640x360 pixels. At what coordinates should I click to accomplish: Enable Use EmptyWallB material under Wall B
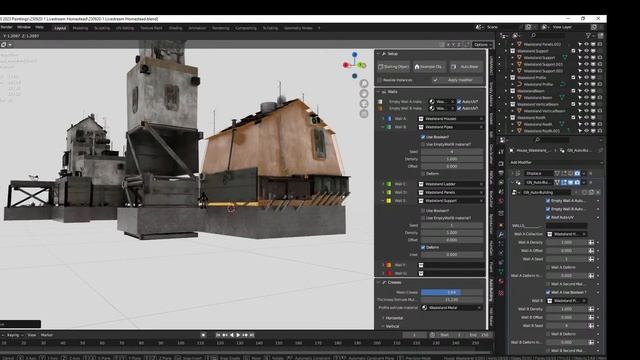[x=423, y=144]
